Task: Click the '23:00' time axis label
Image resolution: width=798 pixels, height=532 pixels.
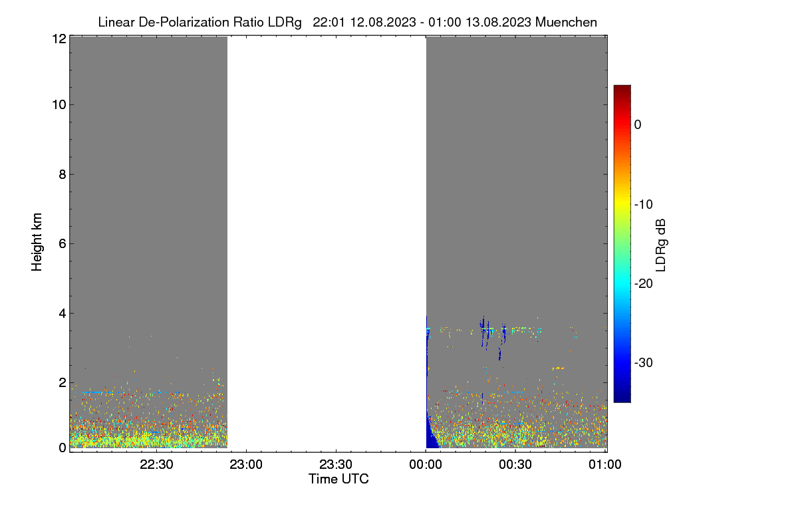Action: (x=246, y=465)
